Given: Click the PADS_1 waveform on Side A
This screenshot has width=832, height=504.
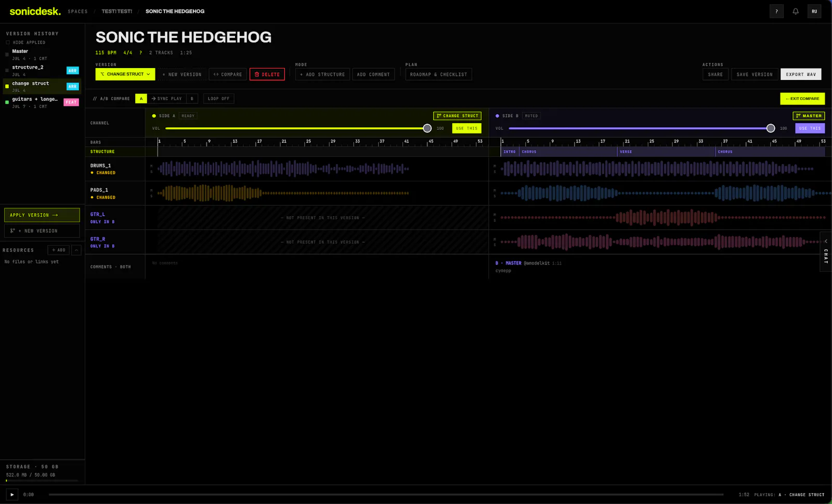Looking at the screenshot, I should tap(283, 193).
